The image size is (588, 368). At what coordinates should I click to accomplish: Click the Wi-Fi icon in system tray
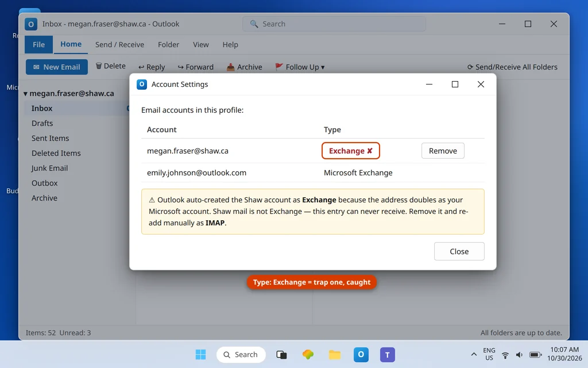[x=505, y=355]
